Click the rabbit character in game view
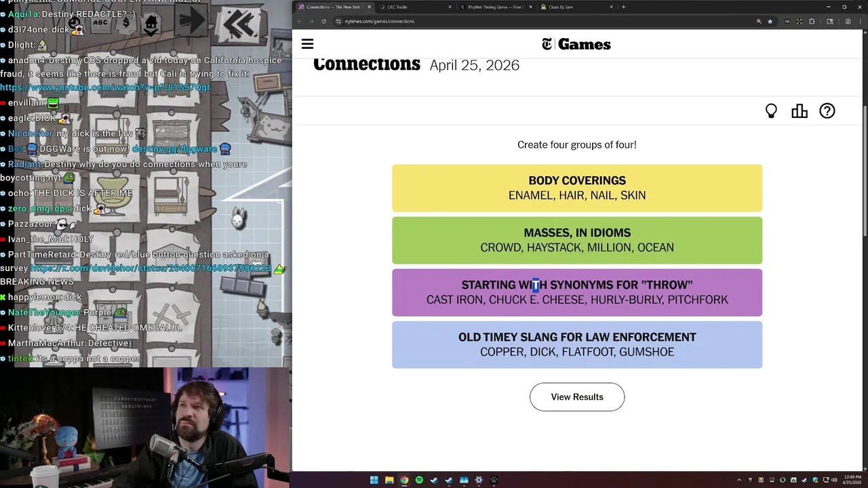Image resolution: width=868 pixels, height=488 pixels. tap(238, 217)
